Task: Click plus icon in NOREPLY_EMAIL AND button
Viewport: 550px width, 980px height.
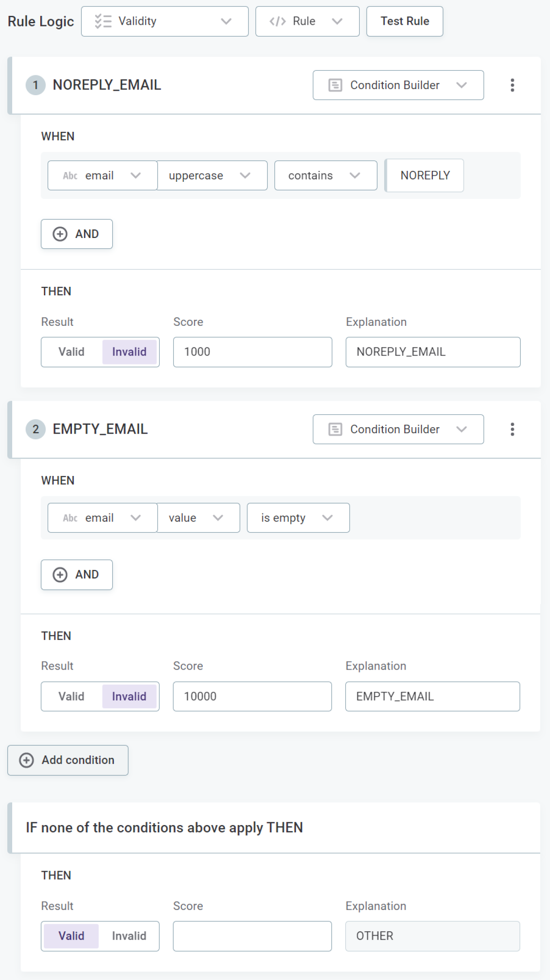Action: click(60, 234)
